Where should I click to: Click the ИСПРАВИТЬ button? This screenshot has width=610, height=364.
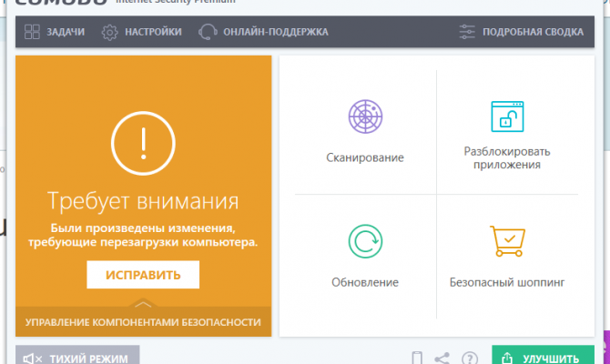[x=143, y=275]
